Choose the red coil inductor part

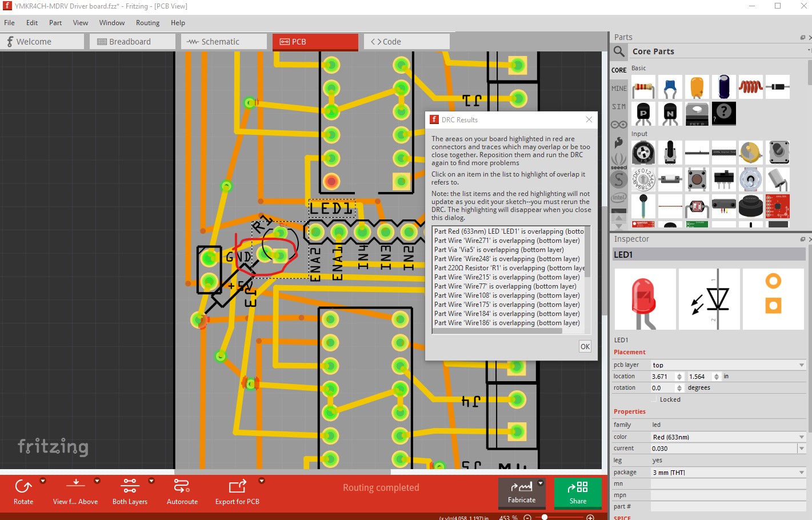point(750,87)
